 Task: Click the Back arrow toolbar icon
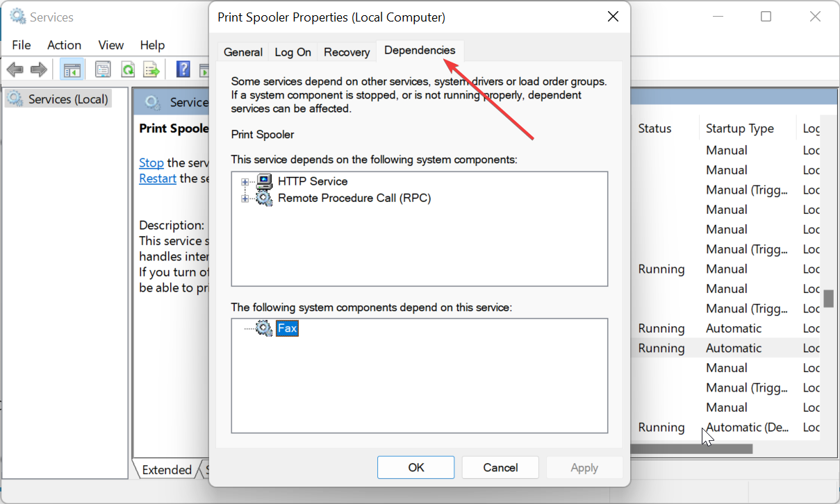tap(15, 69)
